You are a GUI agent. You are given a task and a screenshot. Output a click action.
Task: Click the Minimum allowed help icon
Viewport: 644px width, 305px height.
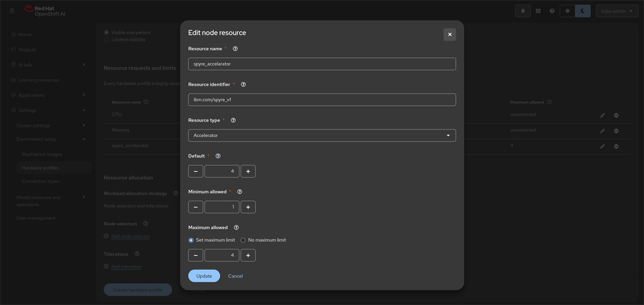pyautogui.click(x=239, y=192)
